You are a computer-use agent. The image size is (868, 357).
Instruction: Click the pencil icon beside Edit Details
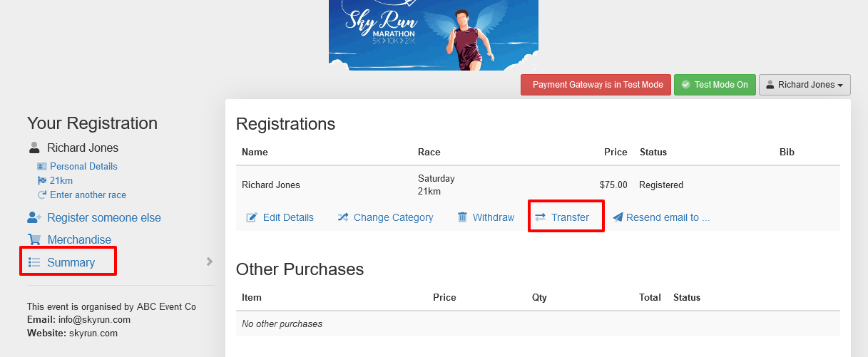tap(252, 217)
